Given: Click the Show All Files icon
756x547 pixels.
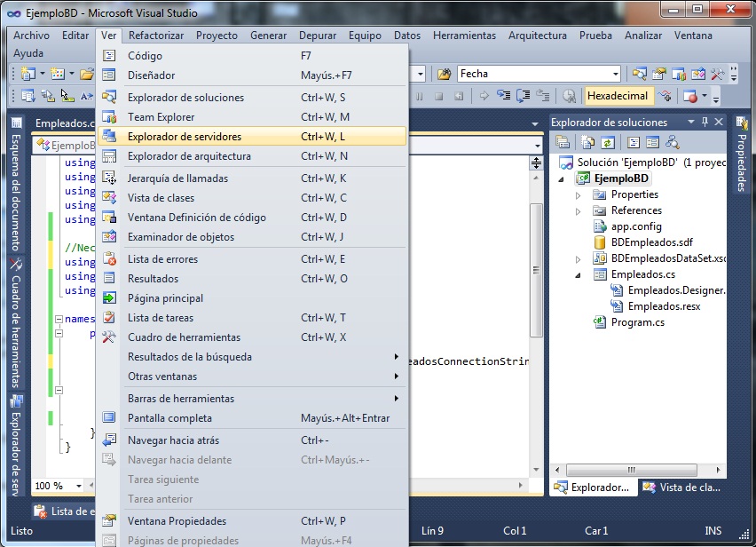Looking at the screenshot, I should (x=588, y=142).
